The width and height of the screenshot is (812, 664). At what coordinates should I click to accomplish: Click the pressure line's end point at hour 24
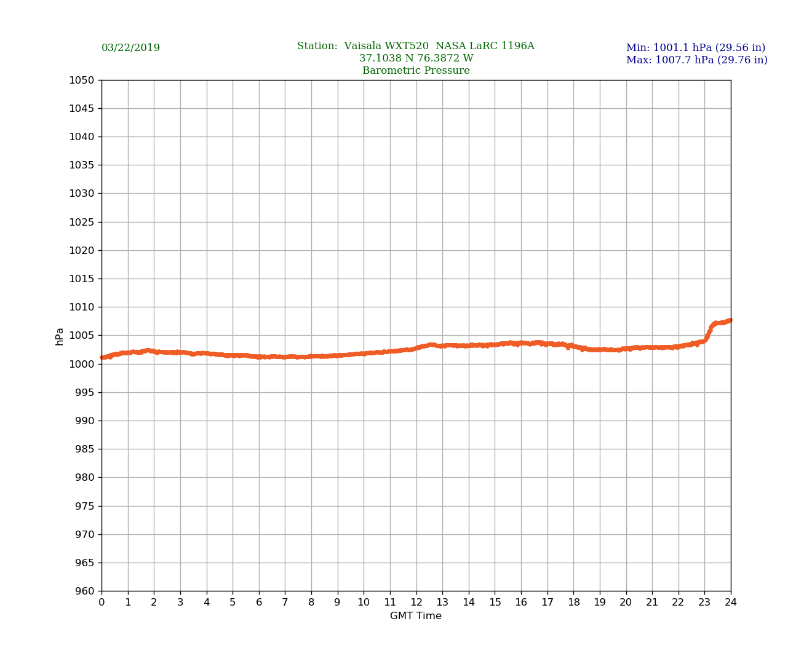click(730, 320)
